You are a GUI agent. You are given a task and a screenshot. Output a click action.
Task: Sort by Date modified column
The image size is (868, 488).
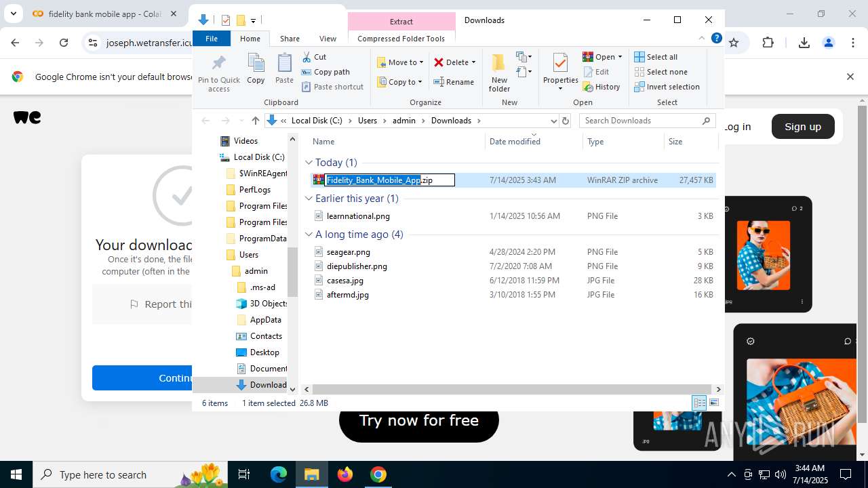[x=534, y=142]
